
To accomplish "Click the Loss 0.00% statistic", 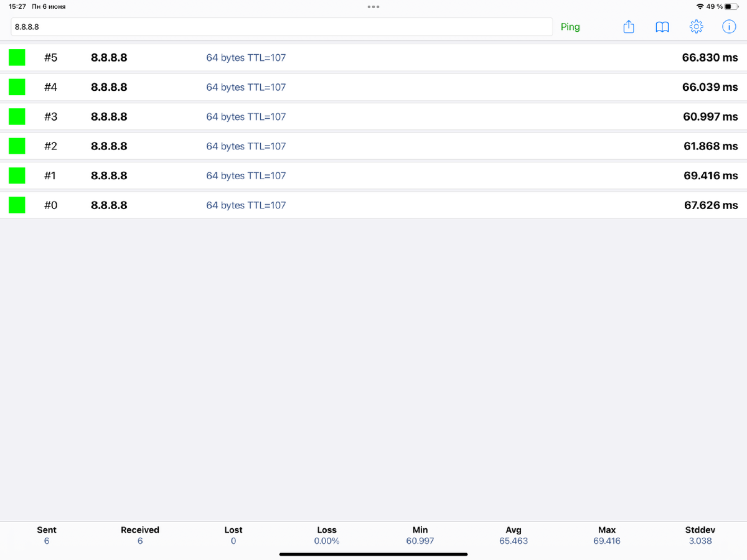I will 327,535.
